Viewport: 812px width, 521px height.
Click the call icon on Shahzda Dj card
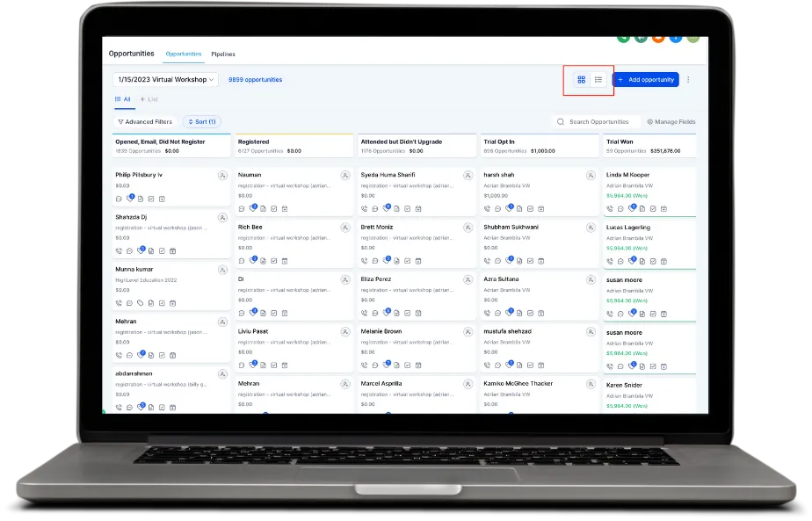(120, 251)
